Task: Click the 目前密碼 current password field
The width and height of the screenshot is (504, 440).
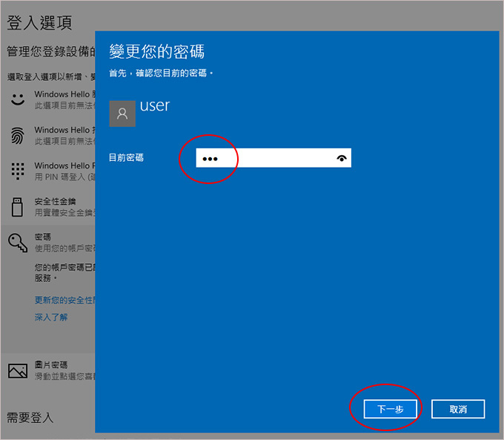Action: (x=273, y=158)
